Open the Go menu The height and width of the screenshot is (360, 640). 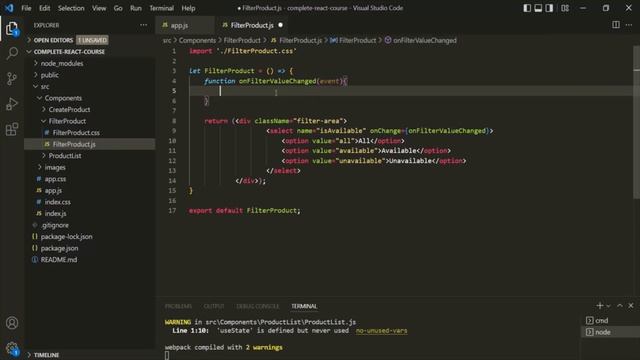(x=118, y=8)
